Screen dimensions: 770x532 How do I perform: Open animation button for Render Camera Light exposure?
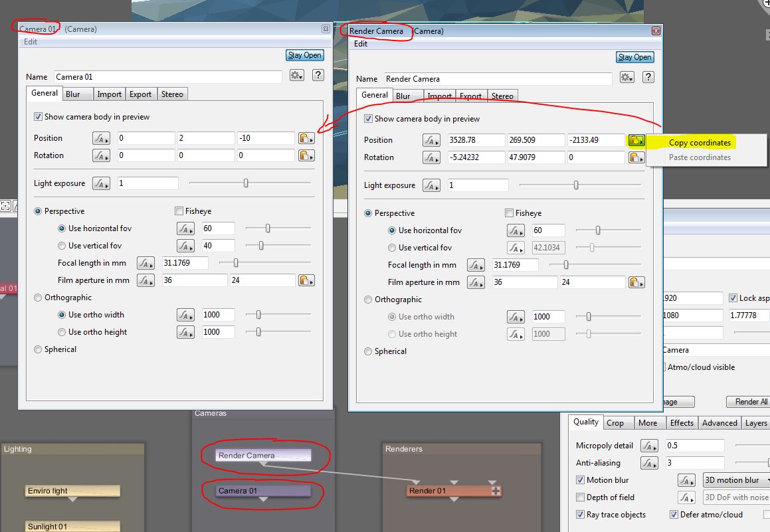pyautogui.click(x=431, y=185)
